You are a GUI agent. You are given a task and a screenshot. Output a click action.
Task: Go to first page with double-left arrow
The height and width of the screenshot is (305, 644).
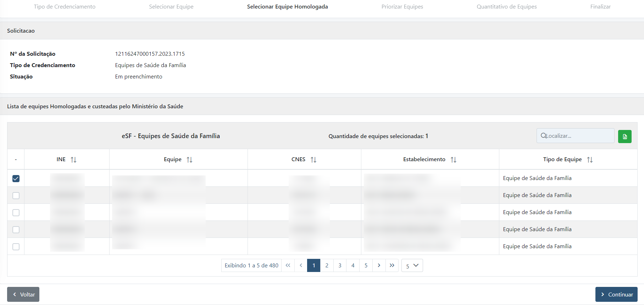pos(288,265)
